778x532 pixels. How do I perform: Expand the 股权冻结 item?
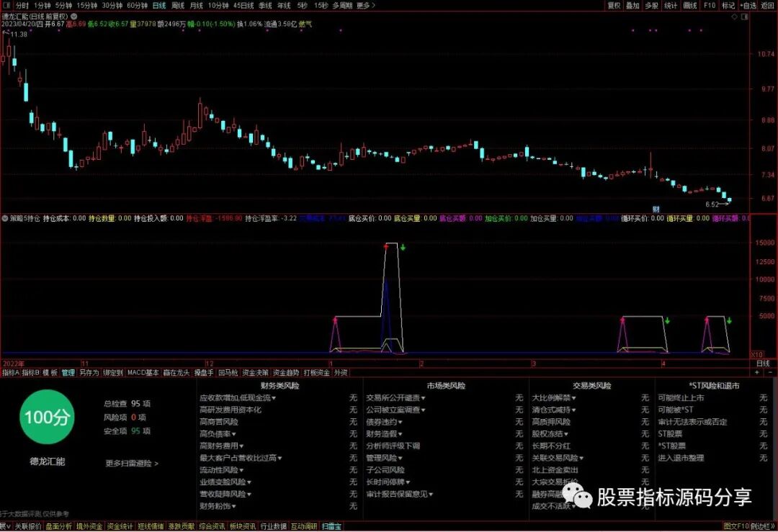550,434
